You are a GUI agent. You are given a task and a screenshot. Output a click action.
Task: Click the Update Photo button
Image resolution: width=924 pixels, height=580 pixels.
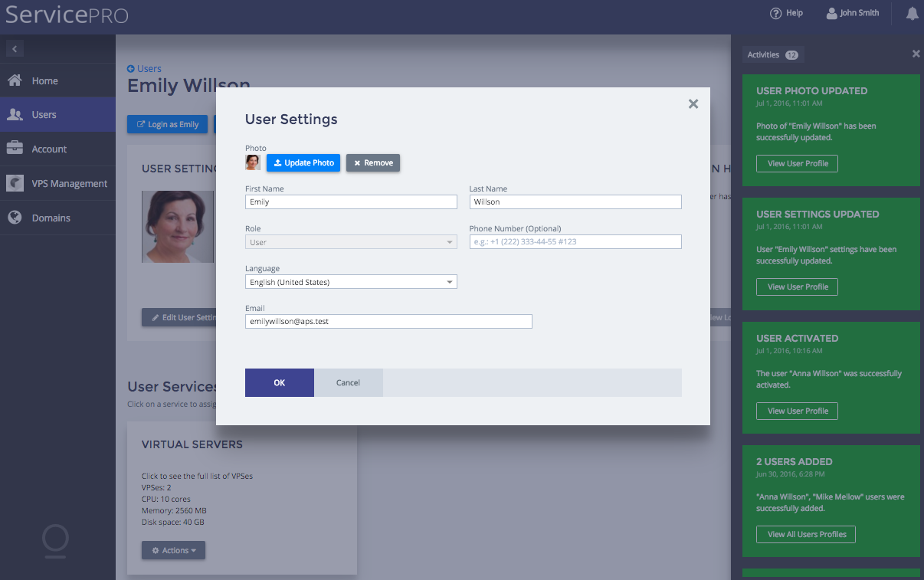coord(303,162)
